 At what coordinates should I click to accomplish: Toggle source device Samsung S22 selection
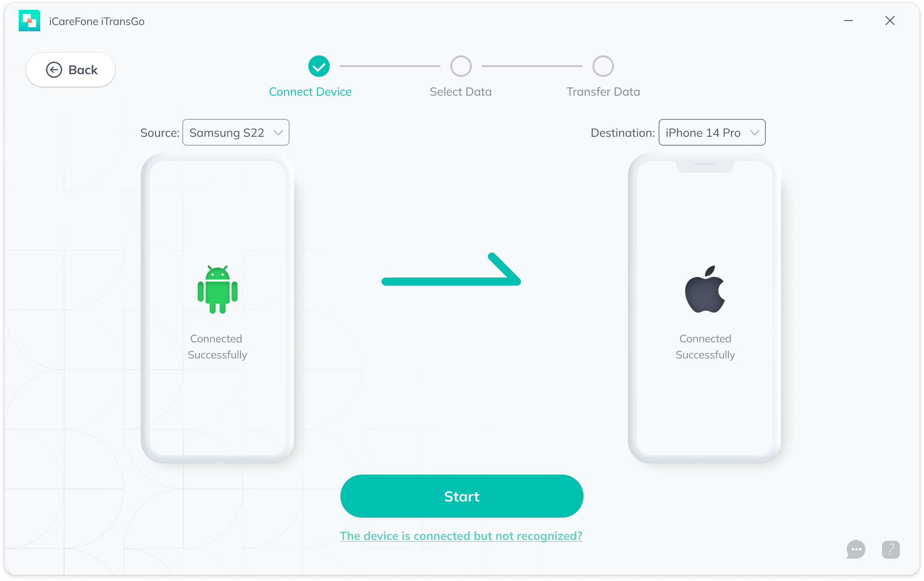click(235, 133)
